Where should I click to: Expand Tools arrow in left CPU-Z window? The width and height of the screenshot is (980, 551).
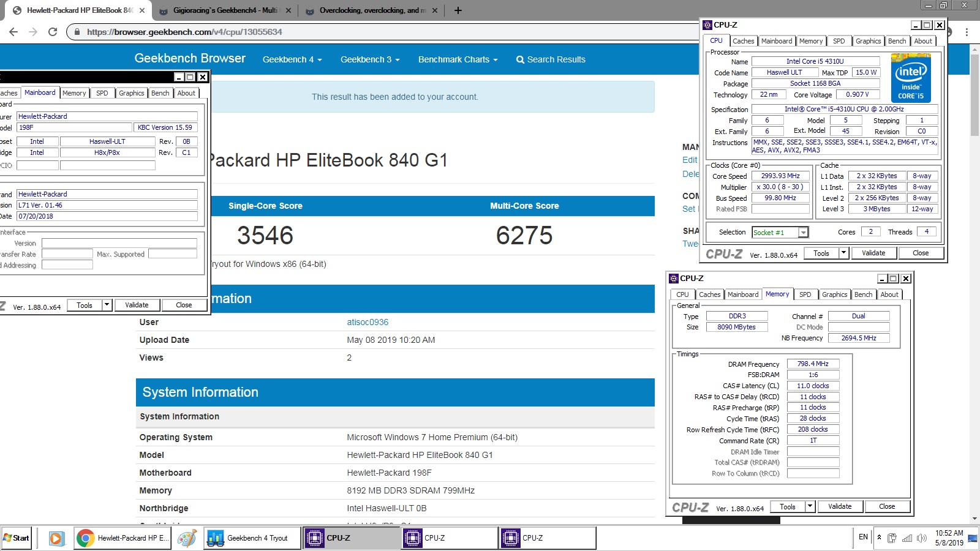click(107, 305)
